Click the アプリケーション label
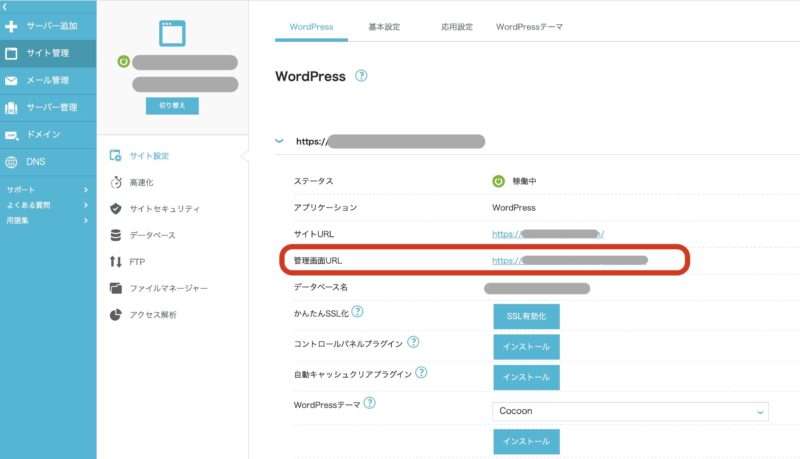 [x=325, y=208]
